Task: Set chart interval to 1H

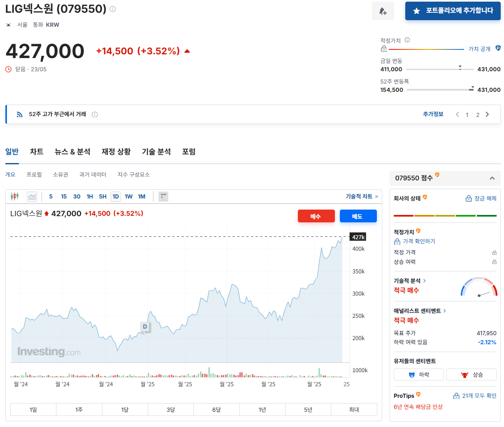Action: pos(90,196)
